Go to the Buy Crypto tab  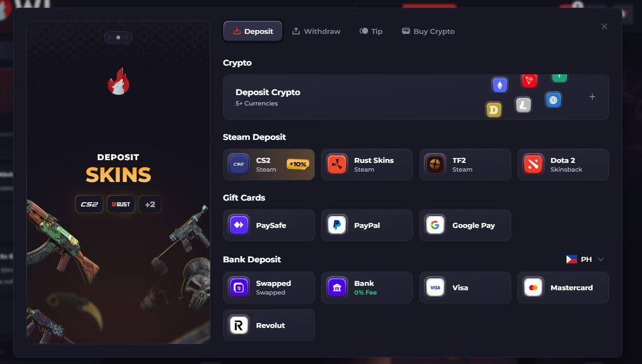coord(428,31)
